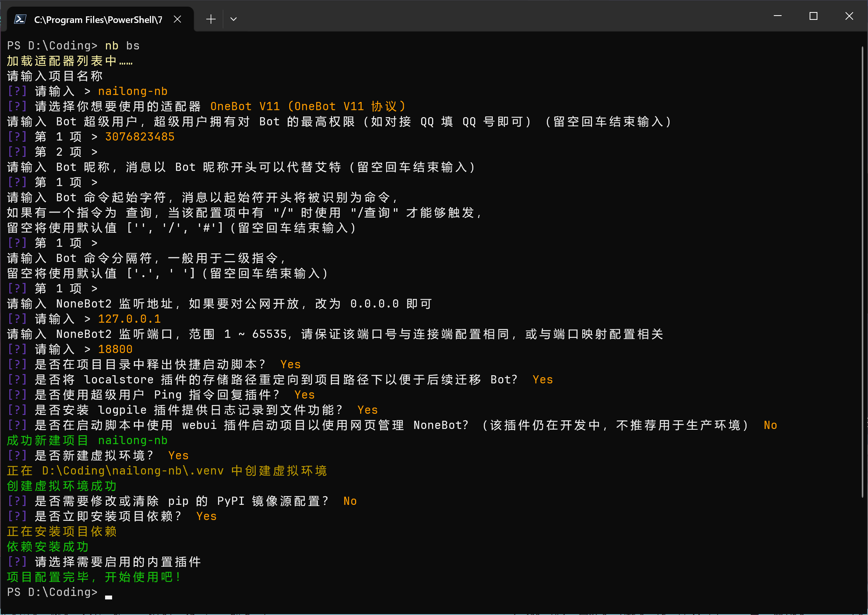
Task: Click the PowerShell icon in the tab
Action: [x=20, y=19]
